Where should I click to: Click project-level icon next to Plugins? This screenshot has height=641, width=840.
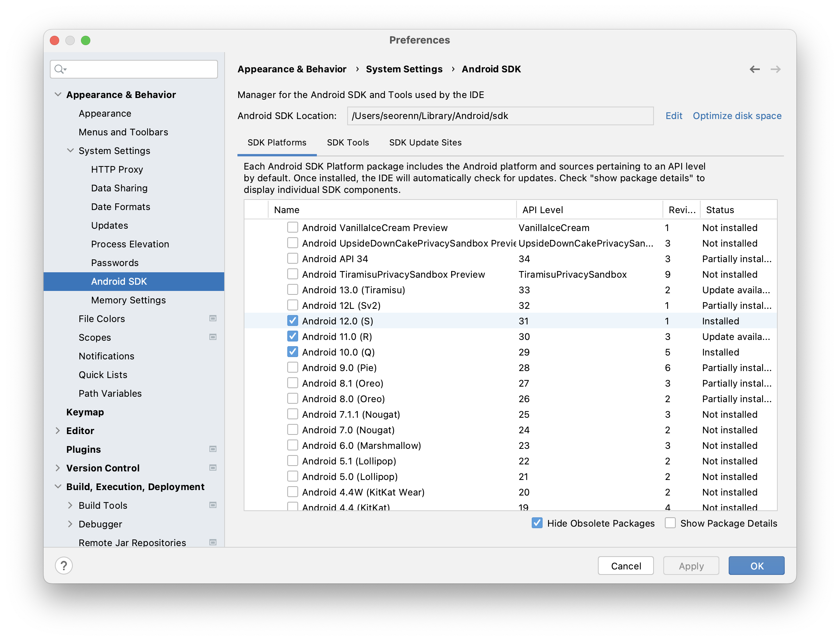point(213,449)
